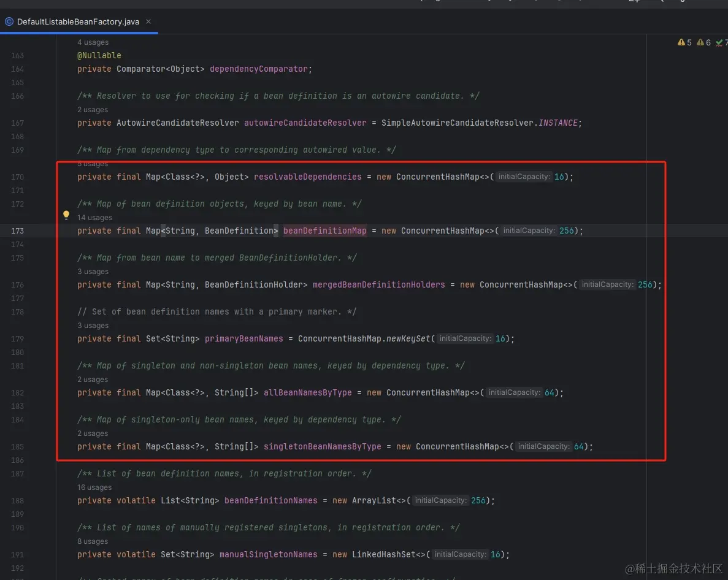Click the newKeySet method call

[x=408, y=338]
